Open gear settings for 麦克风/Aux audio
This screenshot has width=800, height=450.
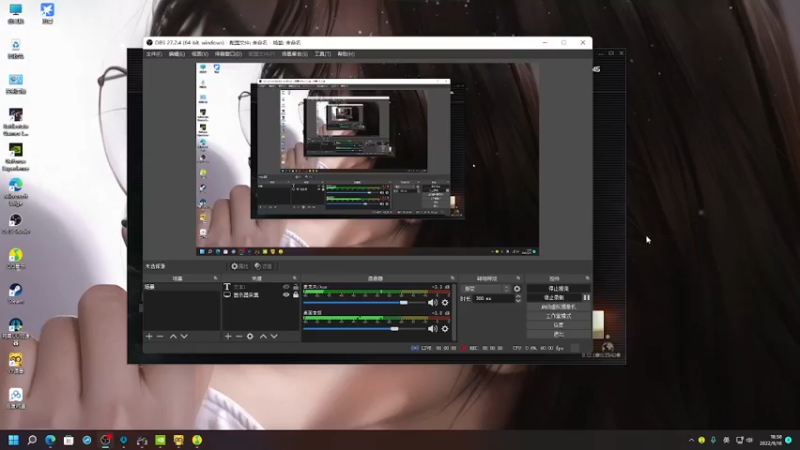click(x=445, y=303)
